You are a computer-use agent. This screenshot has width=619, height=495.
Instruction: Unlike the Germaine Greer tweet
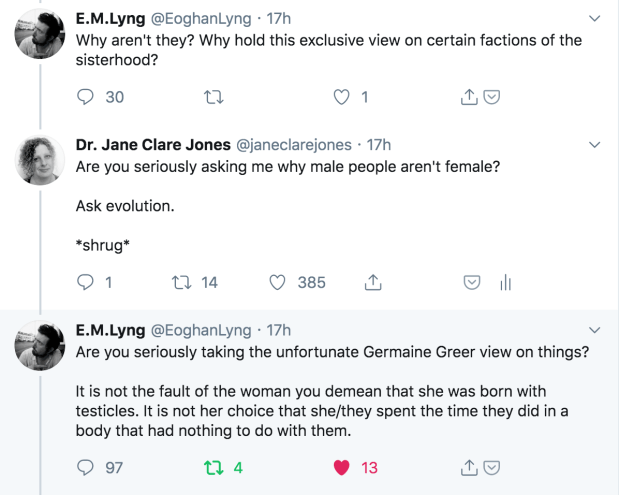pyautogui.click(x=343, y=467)
